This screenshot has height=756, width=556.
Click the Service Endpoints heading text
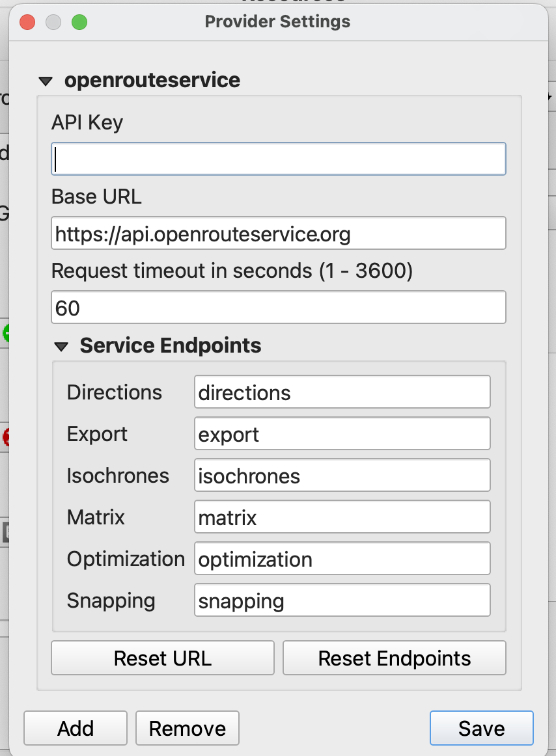[171, 345]
